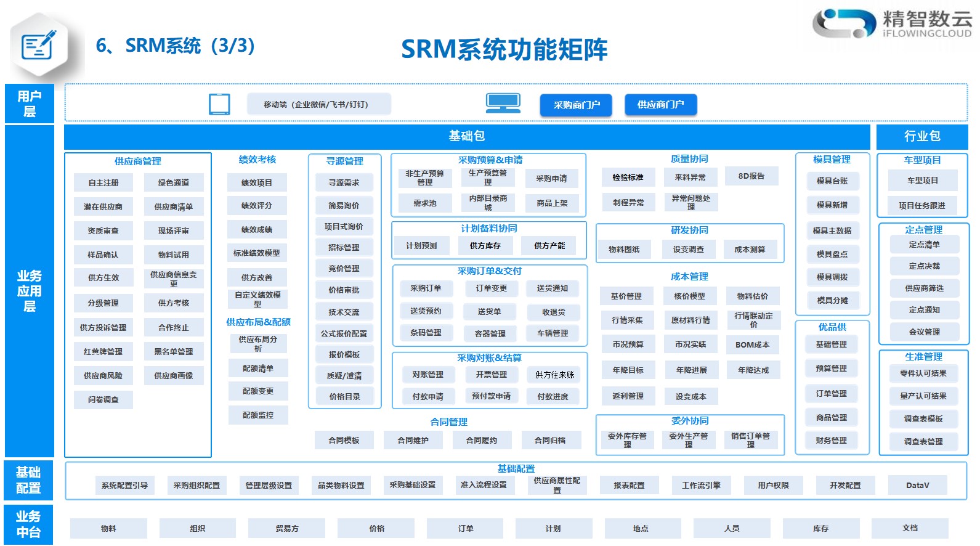The height and width of the screenshot is (546, 980).
Task: Select the 行业包 header
Action: [921, 136]
